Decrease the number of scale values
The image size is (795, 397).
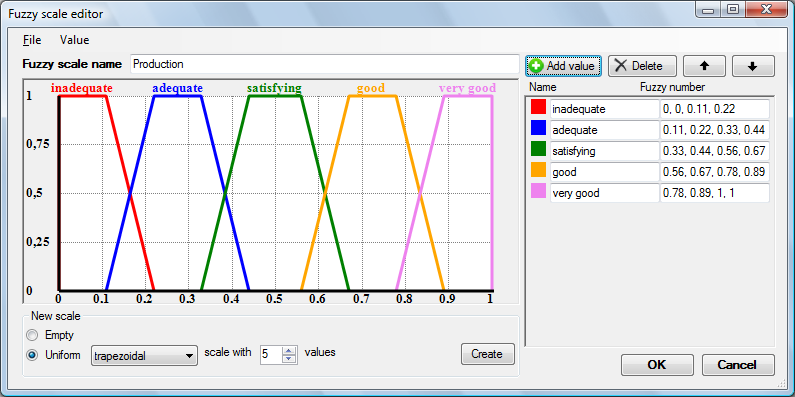pyautogui.click(x=289, y=359)
